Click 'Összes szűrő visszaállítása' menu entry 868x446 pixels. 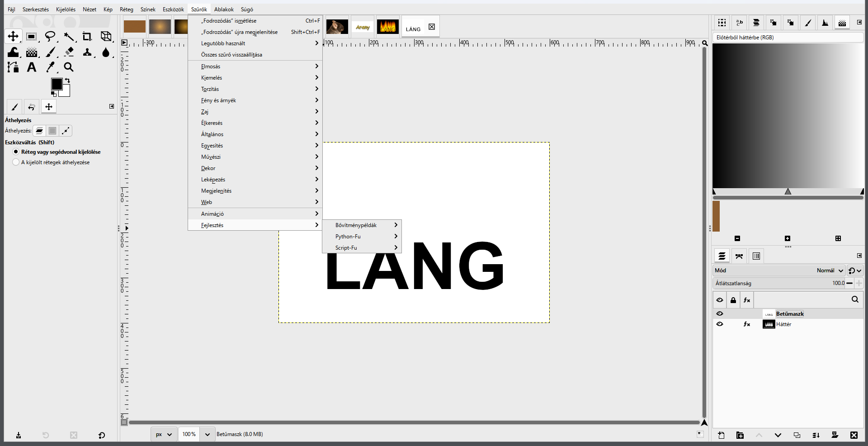click(x=255, y=55)
